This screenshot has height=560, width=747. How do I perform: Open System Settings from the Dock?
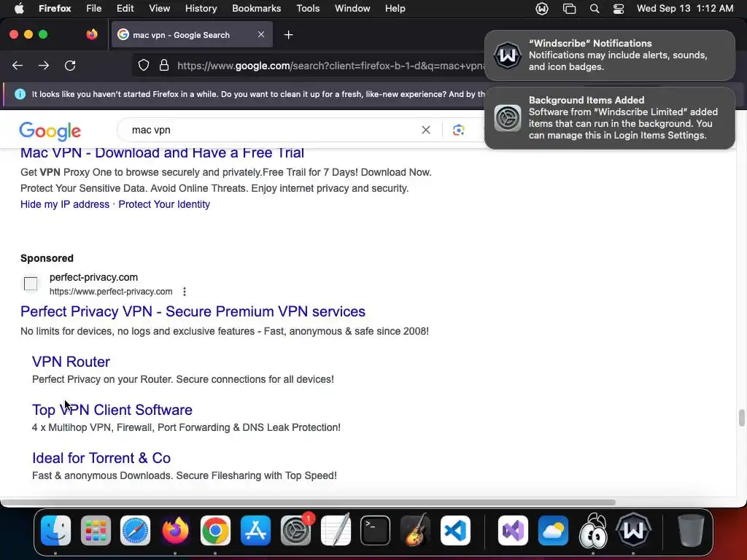pos(295,530)
